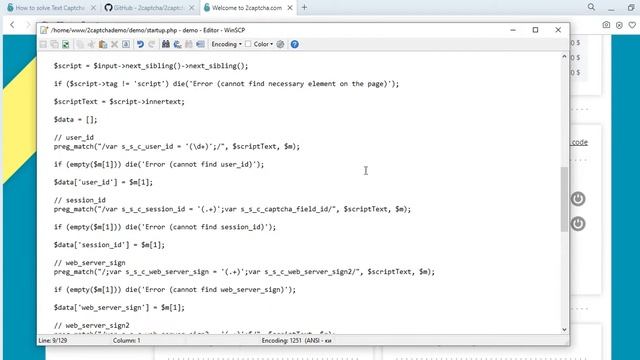Click the Paste clipboard icon
Image resolution: width=640 pixels, height=360 pixels.
coord(103,44)
